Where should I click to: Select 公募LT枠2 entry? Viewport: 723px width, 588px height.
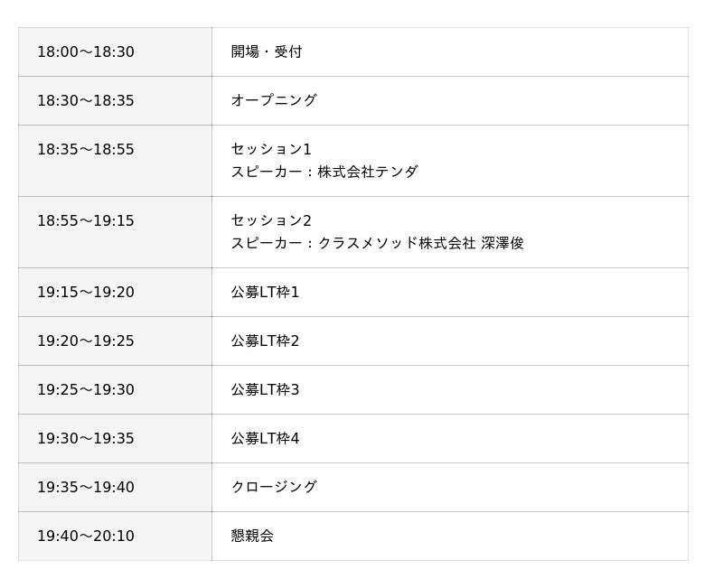click(x=265, y=341)
